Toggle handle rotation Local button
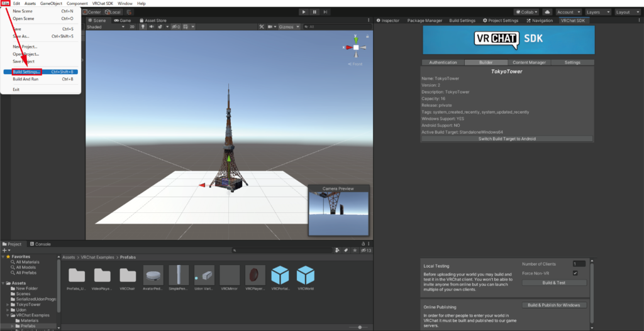The height and width of the screenshot is (331, 644). coord(113,12)
